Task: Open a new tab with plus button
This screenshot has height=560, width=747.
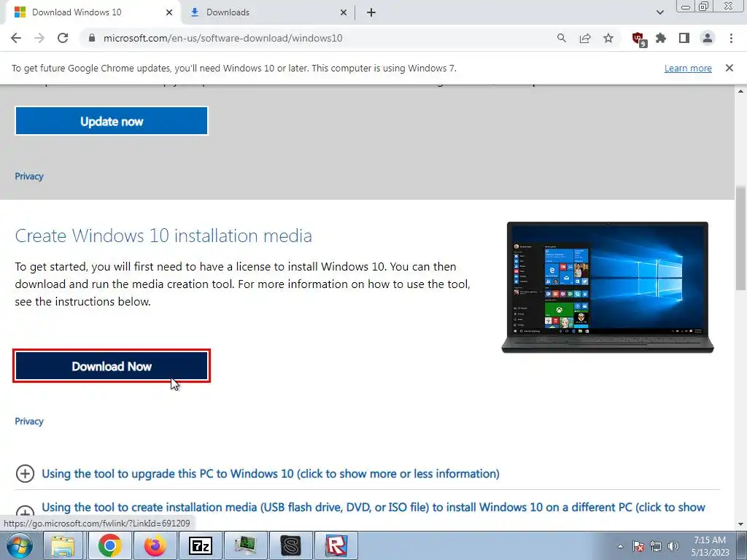Action: (x=371, y=12)
